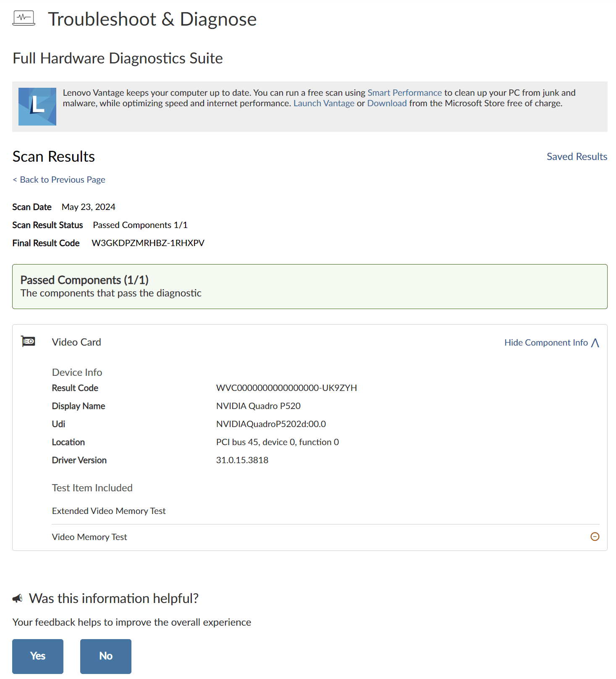The image size is (616, 679).
Task: Click the Test Item Included heading
Action: [x=92, y=488]
